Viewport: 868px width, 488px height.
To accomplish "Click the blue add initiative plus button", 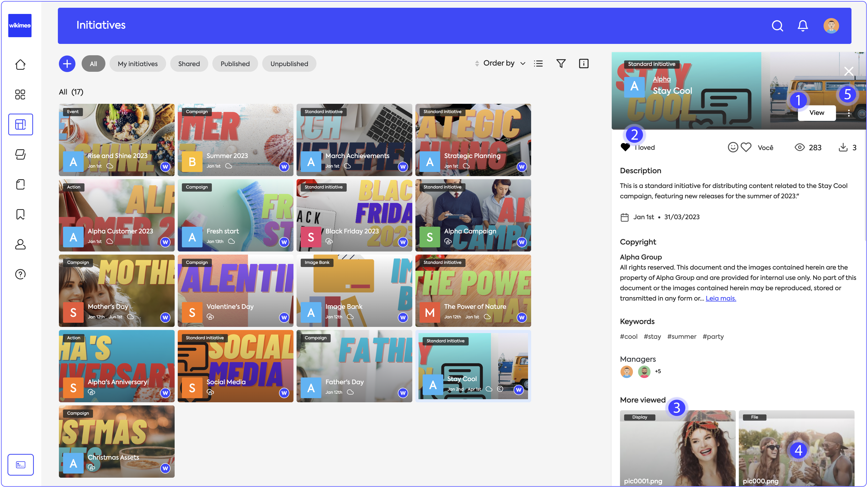I will [x=67, y=64].
